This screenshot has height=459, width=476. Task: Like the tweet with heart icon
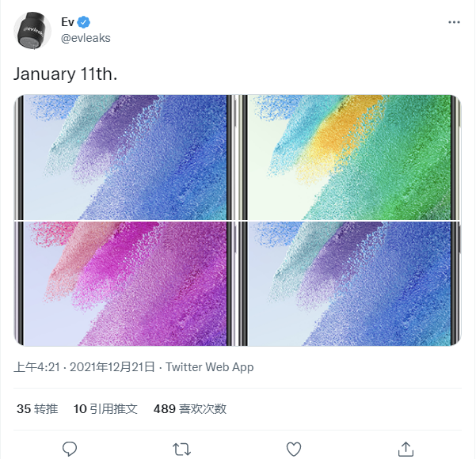pos(293,449)
